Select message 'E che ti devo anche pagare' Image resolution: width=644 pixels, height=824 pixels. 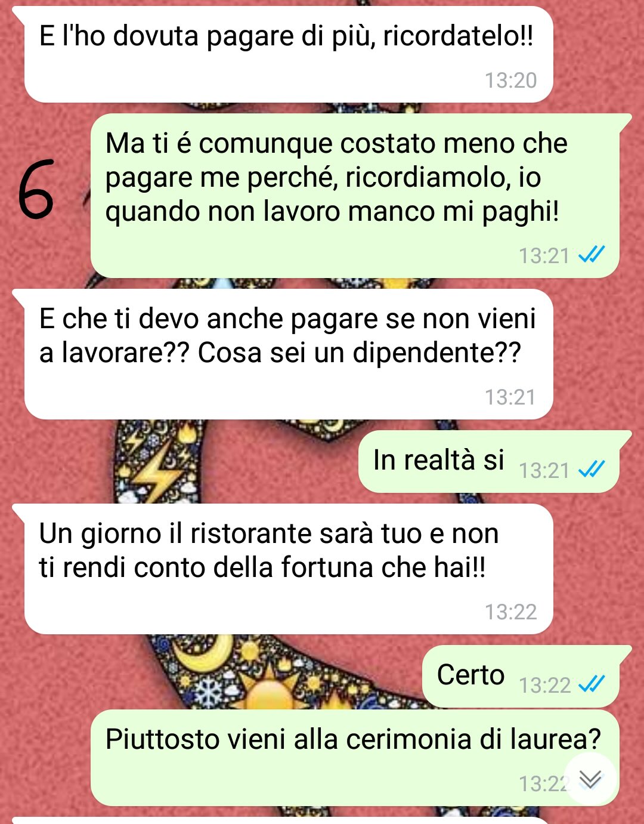(289, 354)
